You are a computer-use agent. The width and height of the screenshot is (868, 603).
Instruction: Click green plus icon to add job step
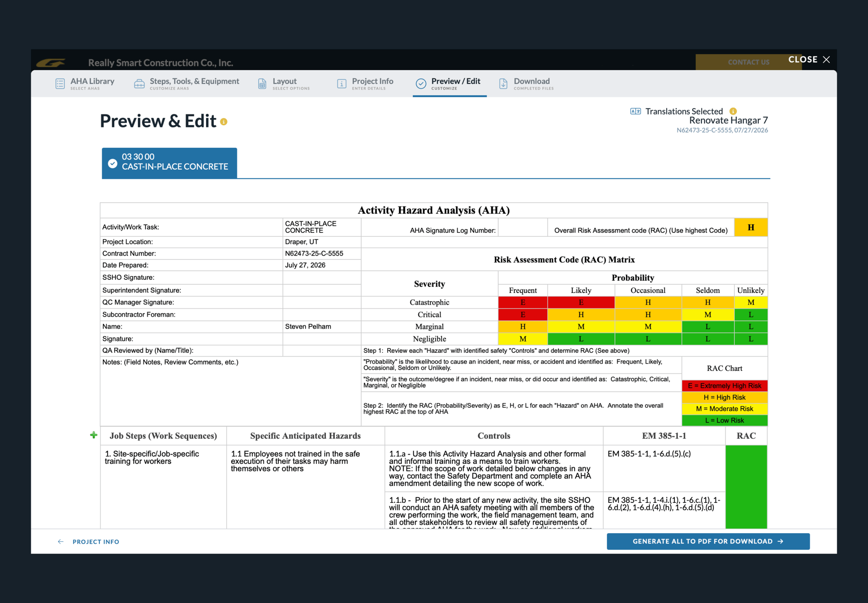click(93, 435)
